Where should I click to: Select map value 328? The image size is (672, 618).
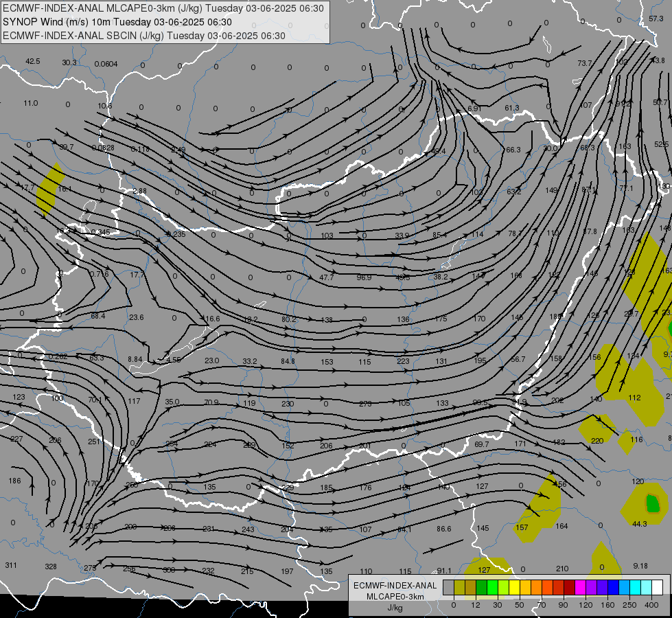pyautogui.click(x=51, y=566)
